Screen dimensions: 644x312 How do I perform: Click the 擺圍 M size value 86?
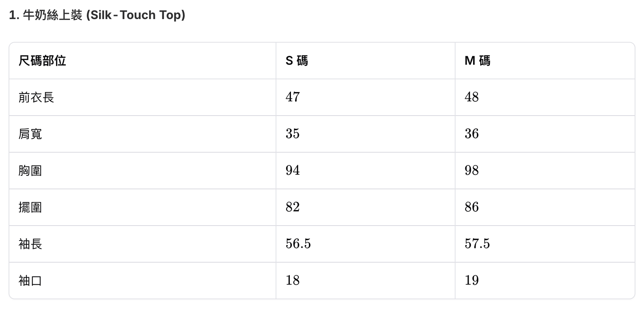pyautogui.click(x=472, y=207)
